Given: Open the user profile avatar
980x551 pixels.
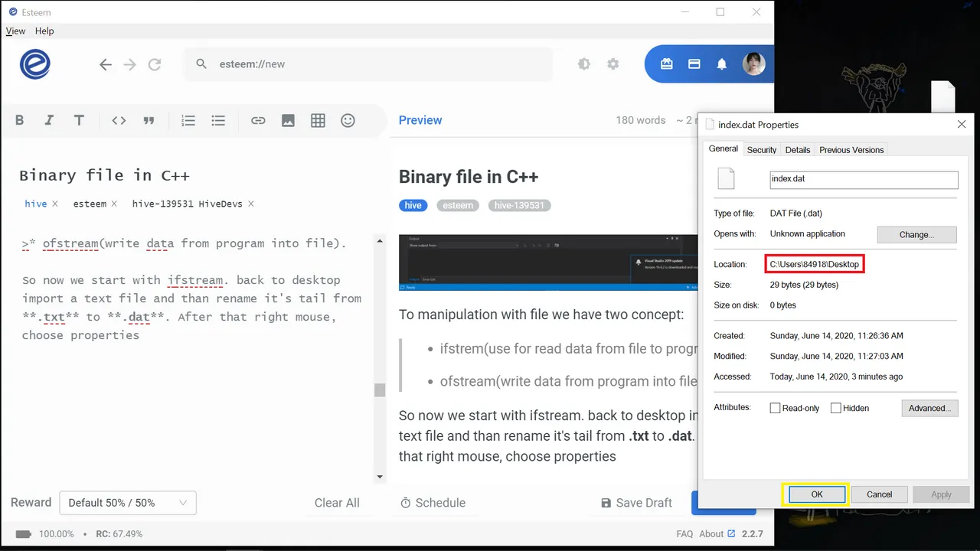Looking at the screenshot, I should tap(754, 64).
